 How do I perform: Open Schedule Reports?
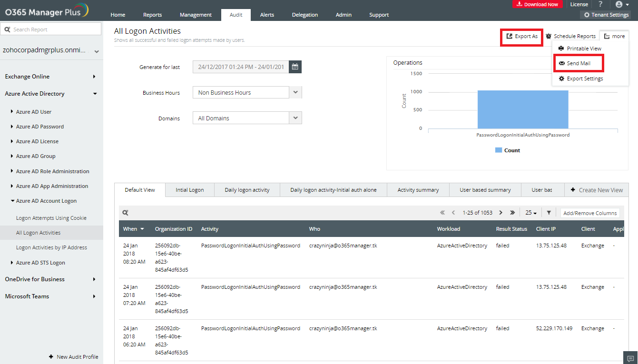click(570, 36)
